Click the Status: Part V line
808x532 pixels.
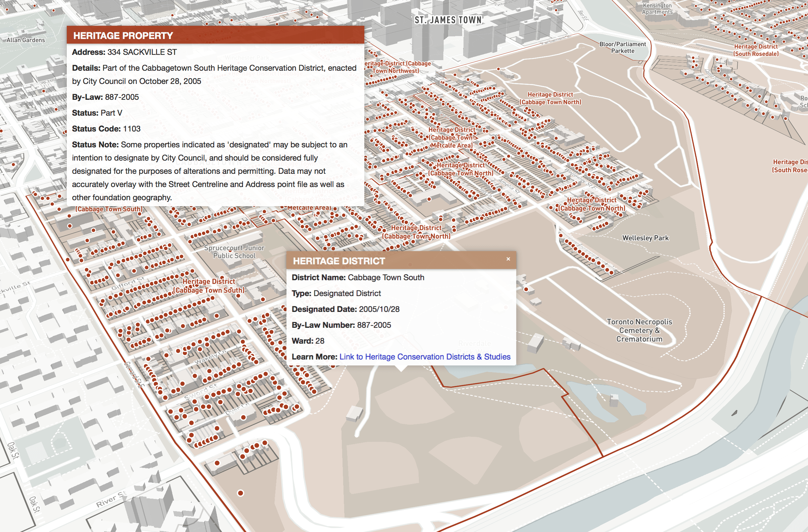click(x=97, y=113)
